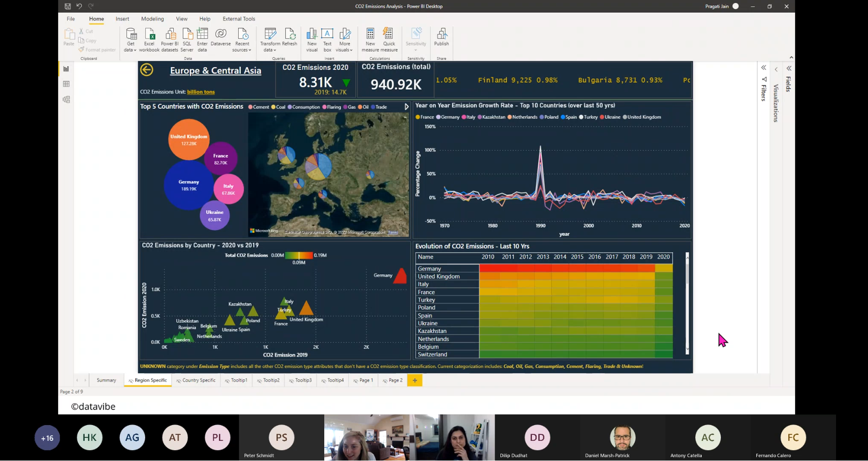
Task: Insert a Text box into the report
Action: tap(327, 38)
